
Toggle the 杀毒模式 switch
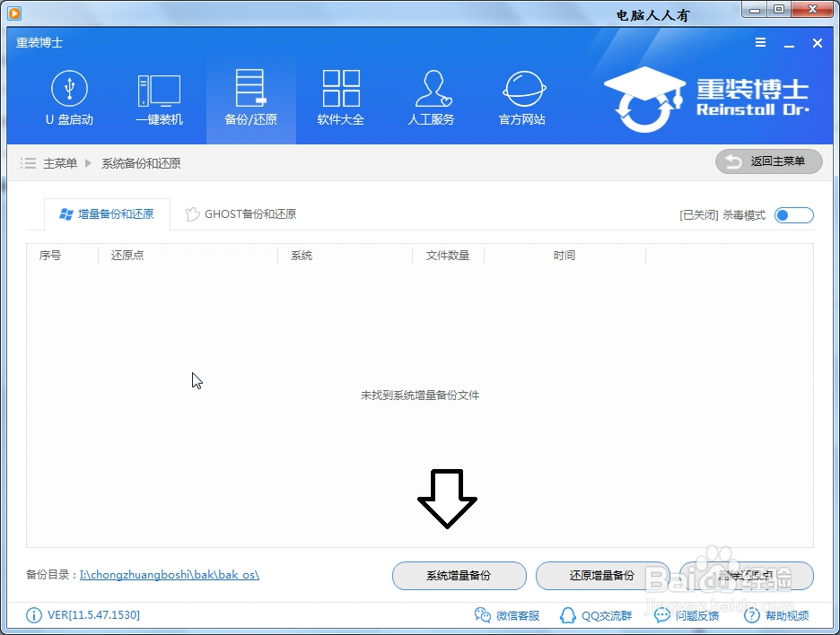coord(794,215)
